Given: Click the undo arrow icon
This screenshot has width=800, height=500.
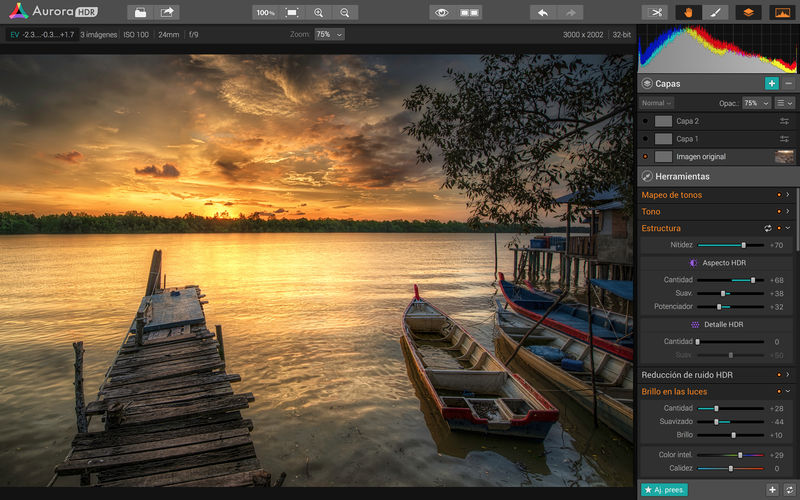Looking at the screenshot, I should click(543, 12).
